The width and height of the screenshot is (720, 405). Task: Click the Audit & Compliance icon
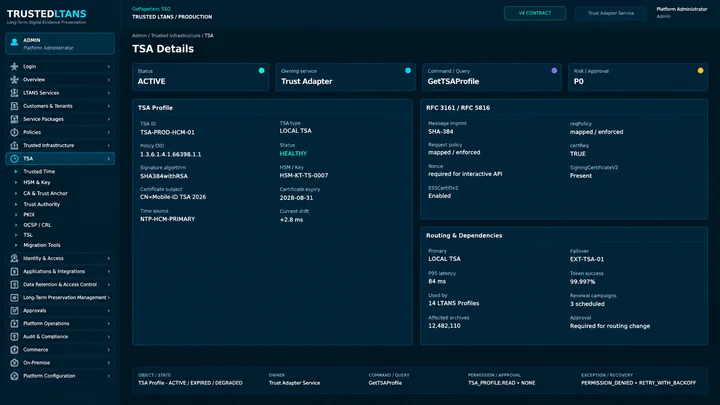point(14,337)
